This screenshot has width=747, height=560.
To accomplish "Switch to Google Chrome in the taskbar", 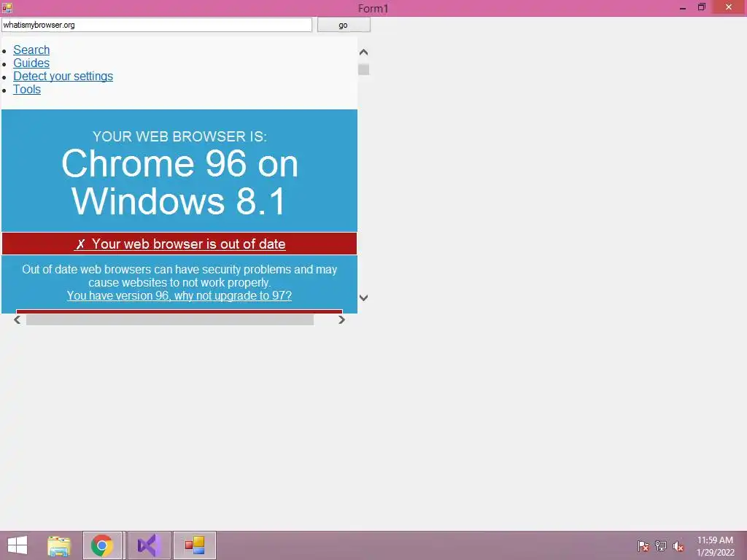I will pyautogui.click(x=102, y=545).
